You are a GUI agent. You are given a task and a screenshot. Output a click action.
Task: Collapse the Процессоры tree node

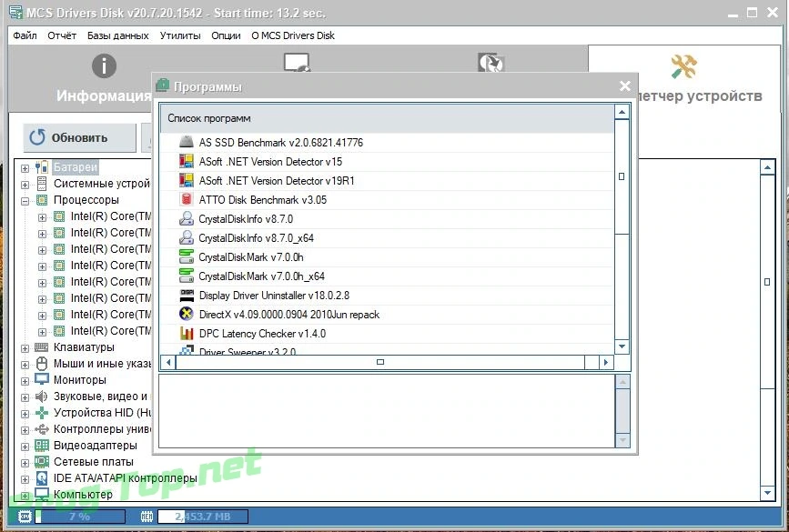click(x=25, y=201)
